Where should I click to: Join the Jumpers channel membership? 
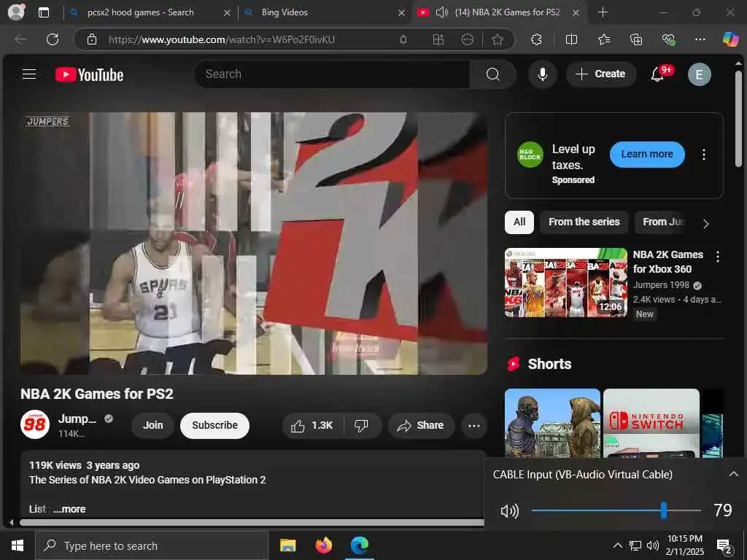(x=153, y=425)
